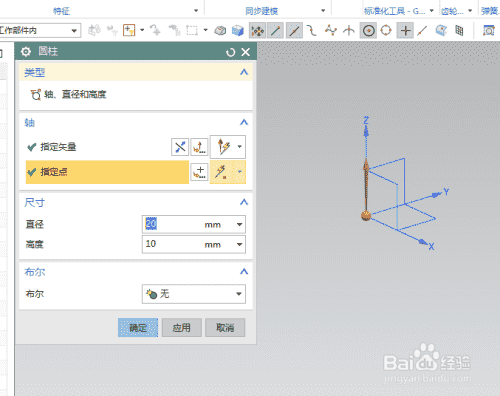Click the 特征 group label
500x396 pixels.
61,11
